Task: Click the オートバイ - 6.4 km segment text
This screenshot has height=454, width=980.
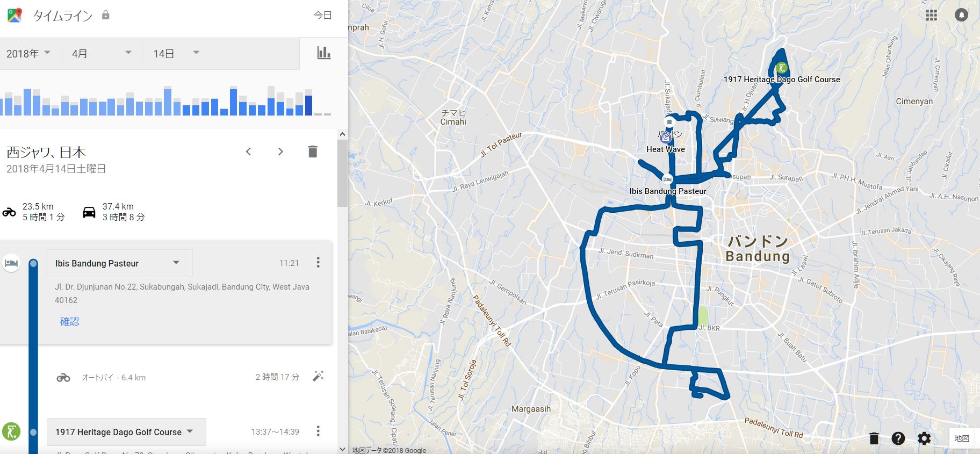Action: tap(114, 378)
